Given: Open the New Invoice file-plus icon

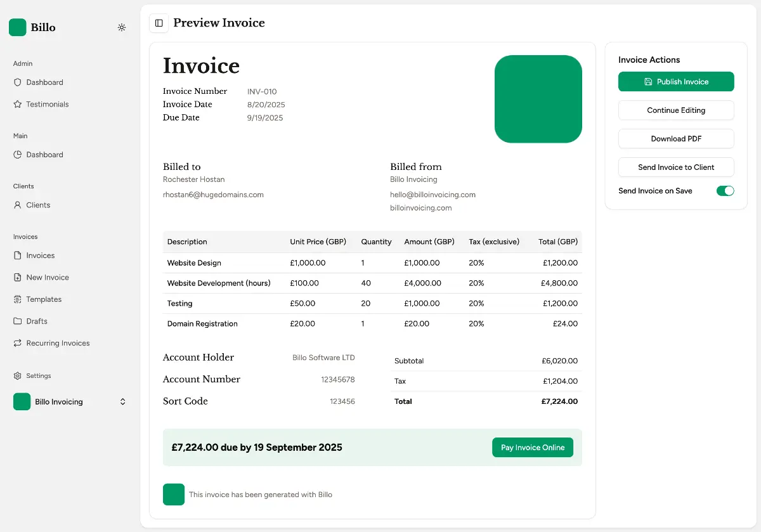Looking at the screenshot, I should pos(18,277).
